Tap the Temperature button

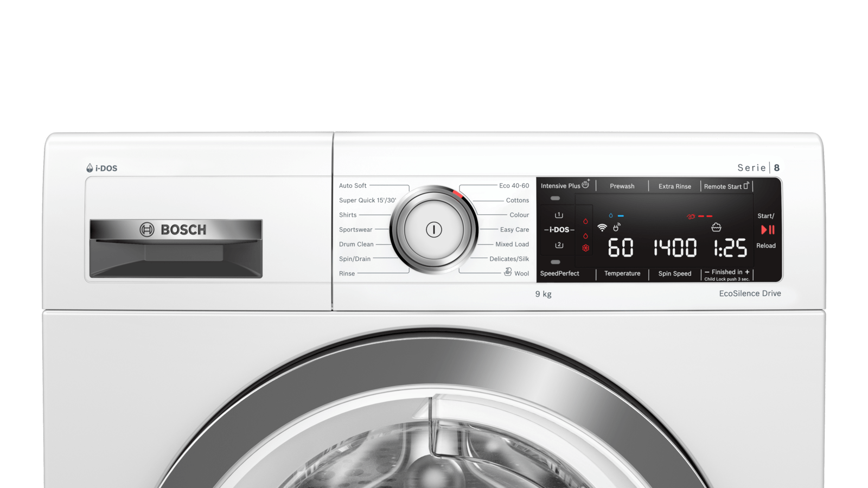pos(622,273)
